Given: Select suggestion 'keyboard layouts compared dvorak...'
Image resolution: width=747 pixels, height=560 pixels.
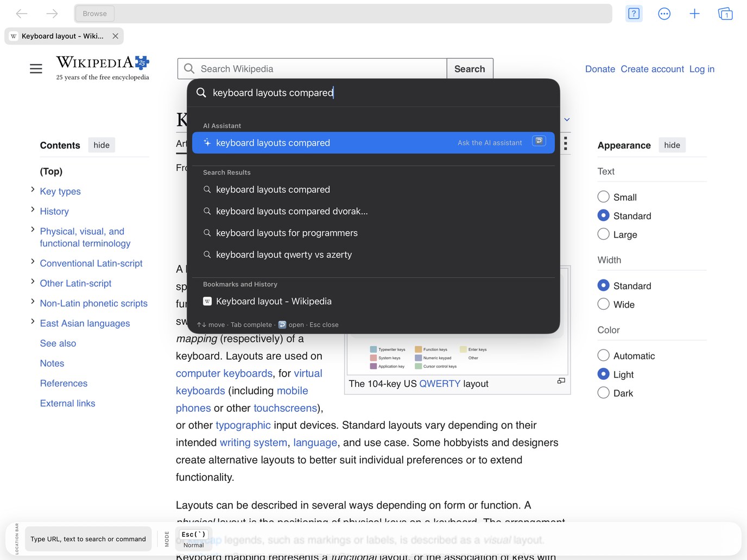Looking at the screenshot, I should click(373, 211).
